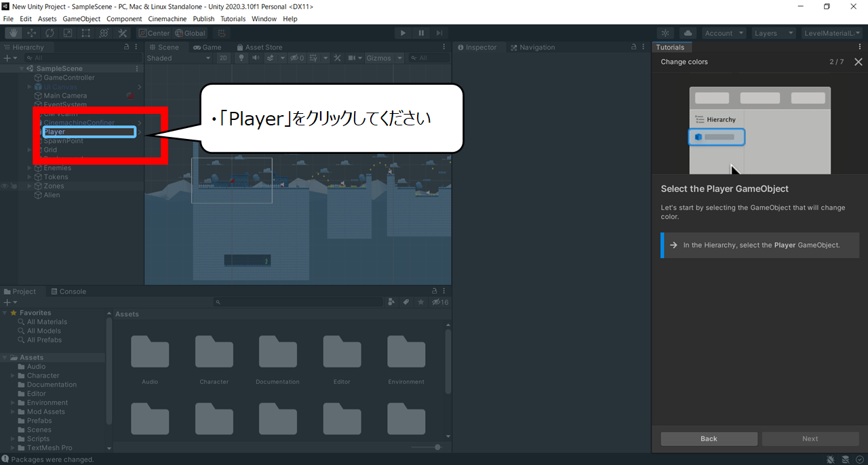Lock the Hierarchy panel
The width and height of the screenshot is (868, 465).
pos(126,47)
